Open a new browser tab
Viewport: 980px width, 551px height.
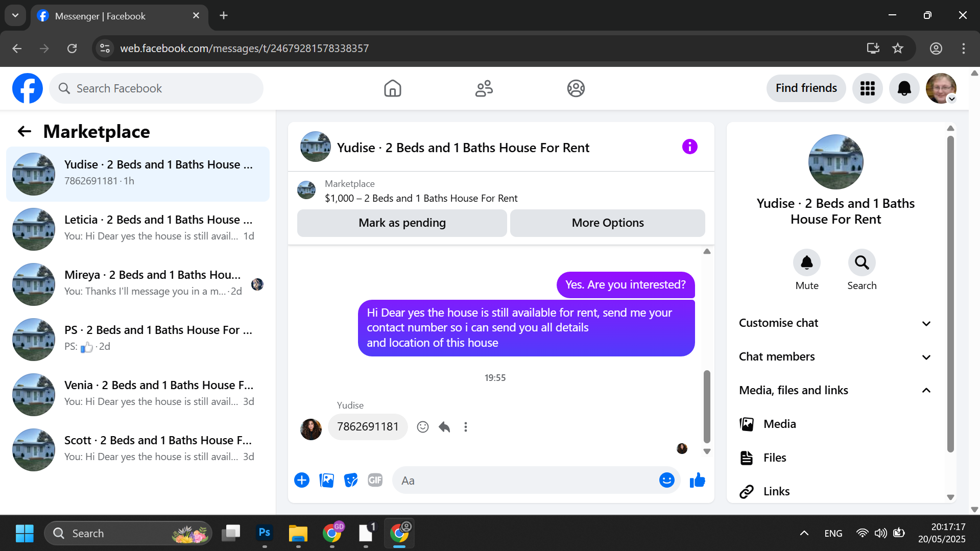[224, 15]
